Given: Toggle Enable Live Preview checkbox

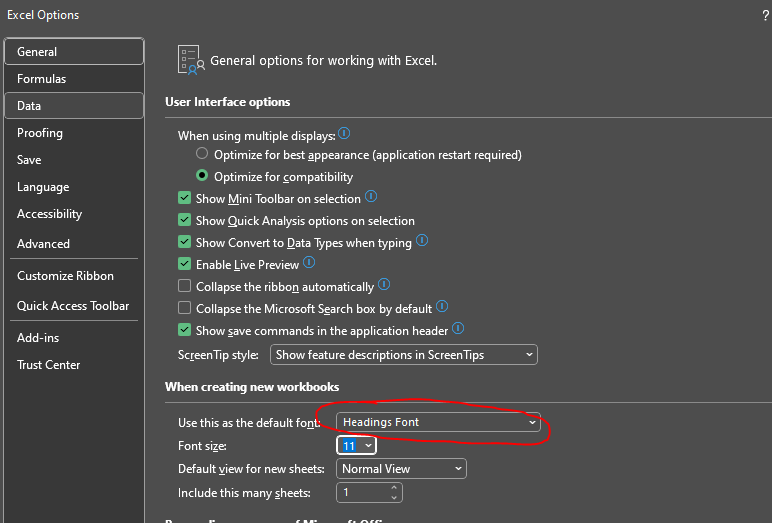Looking at the screenshot, I should tap(184, 263).
